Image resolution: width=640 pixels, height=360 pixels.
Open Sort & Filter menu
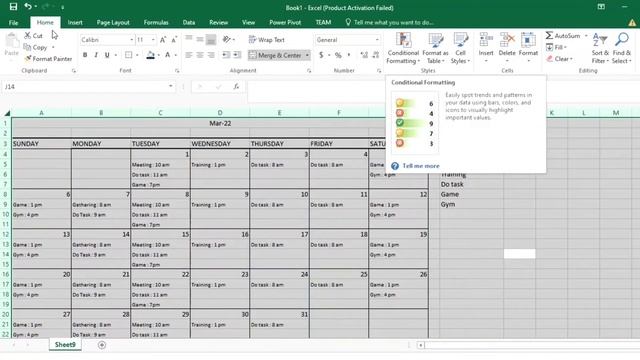point(600,48)
